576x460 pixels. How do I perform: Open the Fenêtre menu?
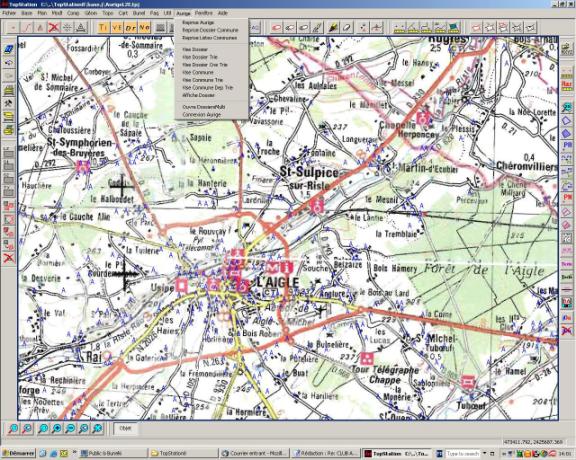pos(204,13)
